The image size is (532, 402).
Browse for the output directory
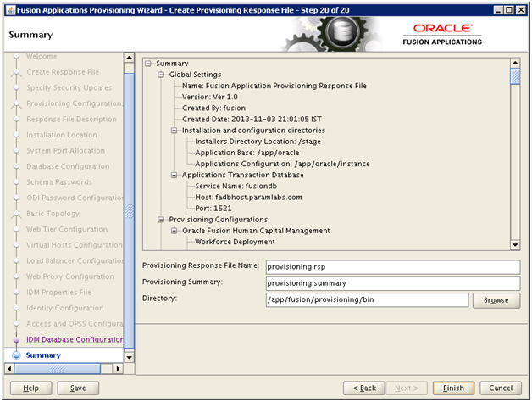click(x=496, y=300)
